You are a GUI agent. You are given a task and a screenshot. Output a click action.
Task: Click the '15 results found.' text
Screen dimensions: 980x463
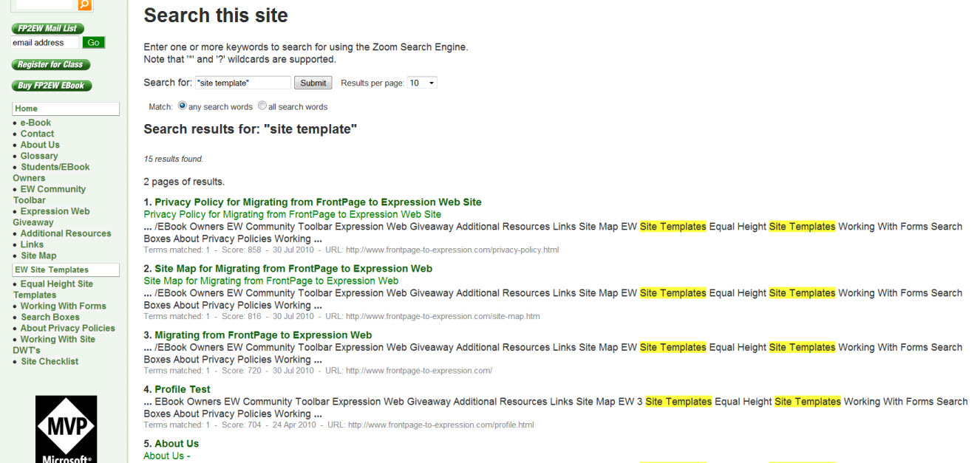(x=174, y=159)
